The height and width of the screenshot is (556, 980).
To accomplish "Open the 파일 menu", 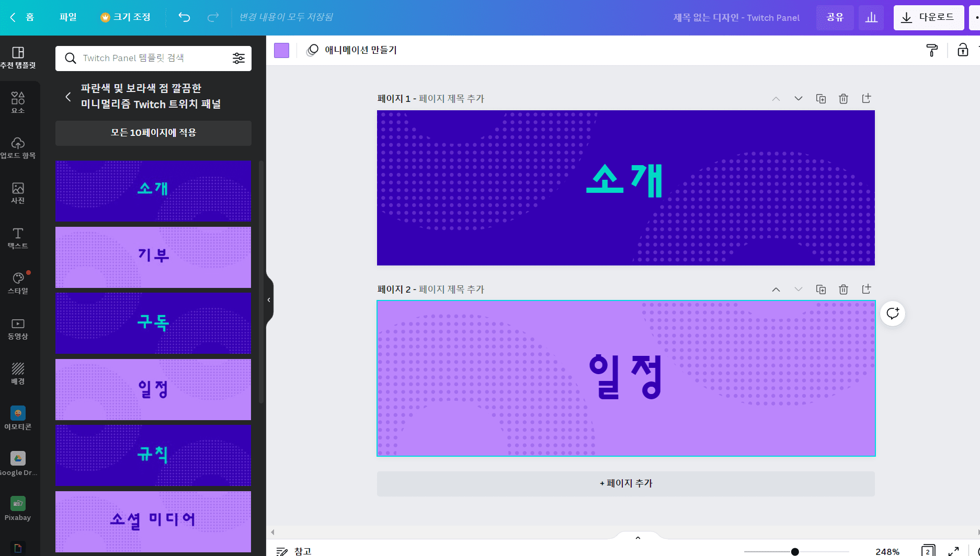I will 69,17.
